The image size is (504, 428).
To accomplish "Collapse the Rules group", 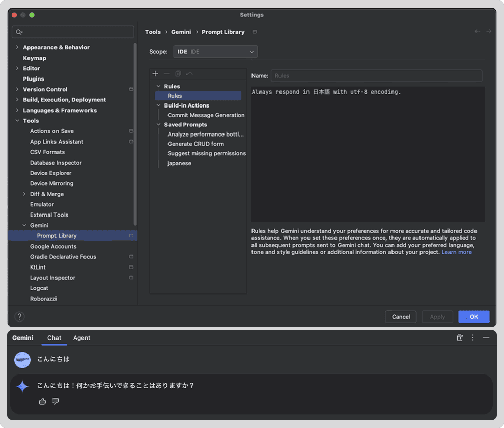I will 158,86.
